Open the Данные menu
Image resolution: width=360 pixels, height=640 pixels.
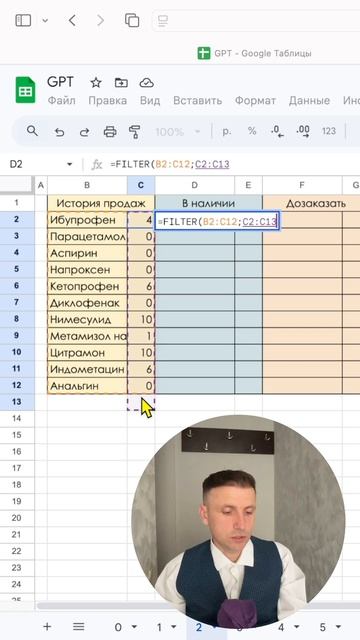pyautogui.click(x=309, y=100)
